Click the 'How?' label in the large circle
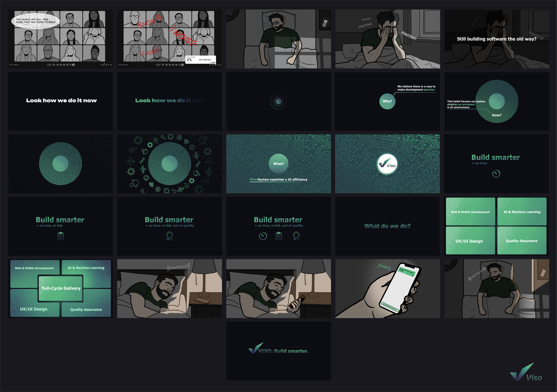The height and width of the screenshot is (392, 557). (497, 115)
